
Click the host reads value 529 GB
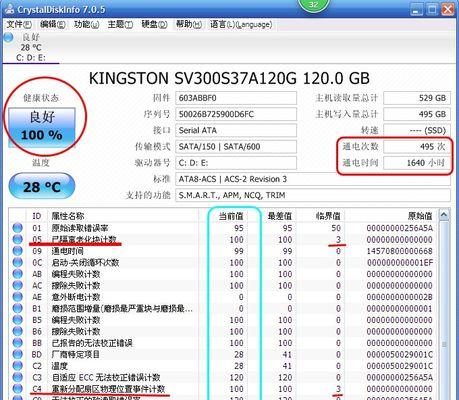(417, 98)
